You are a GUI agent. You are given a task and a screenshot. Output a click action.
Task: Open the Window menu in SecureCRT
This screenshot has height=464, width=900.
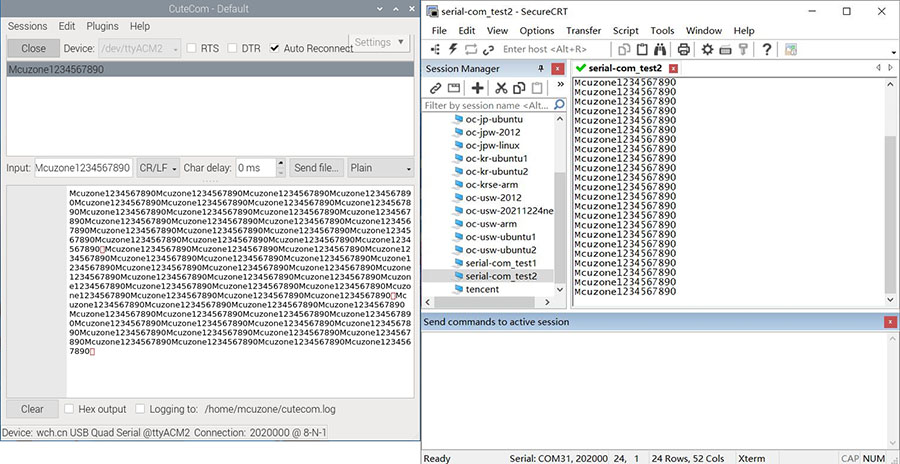tap(704, 31)
